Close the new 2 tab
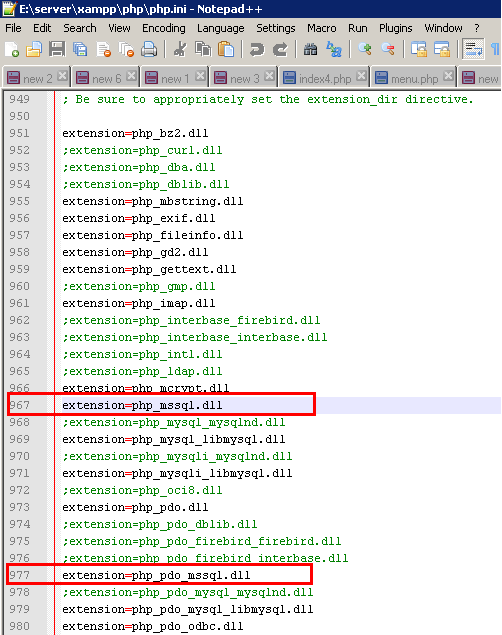The image size is (502, 635). 62,76
